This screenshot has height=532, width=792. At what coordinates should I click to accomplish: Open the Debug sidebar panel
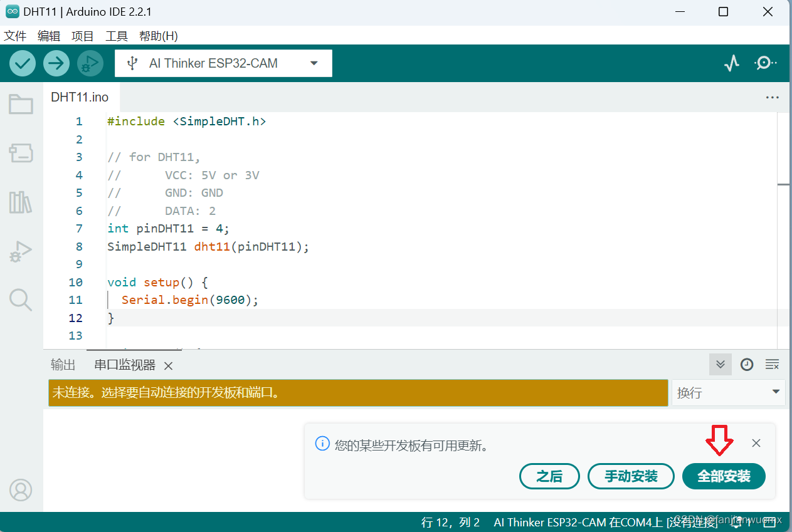21,251
